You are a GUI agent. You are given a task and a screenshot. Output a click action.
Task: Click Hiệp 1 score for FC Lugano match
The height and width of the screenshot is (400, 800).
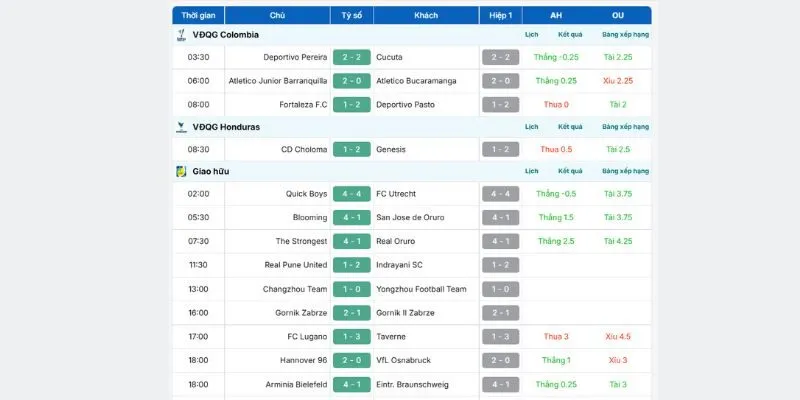[501, 336]
